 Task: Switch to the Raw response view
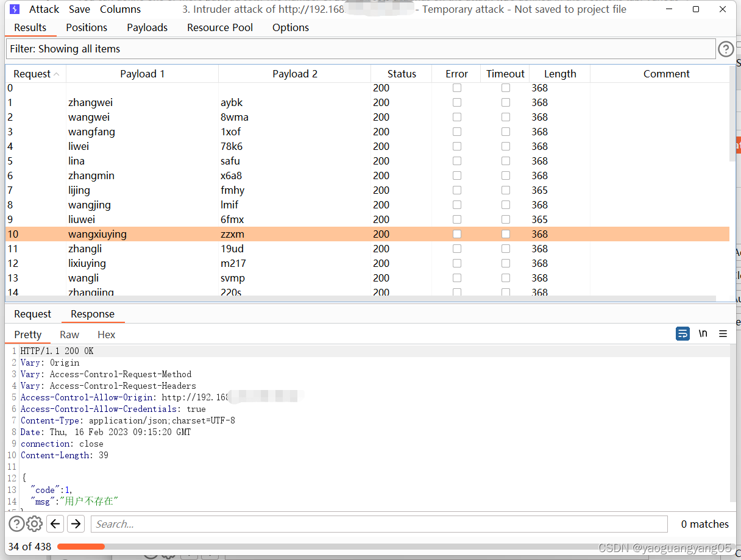(69, 335)
